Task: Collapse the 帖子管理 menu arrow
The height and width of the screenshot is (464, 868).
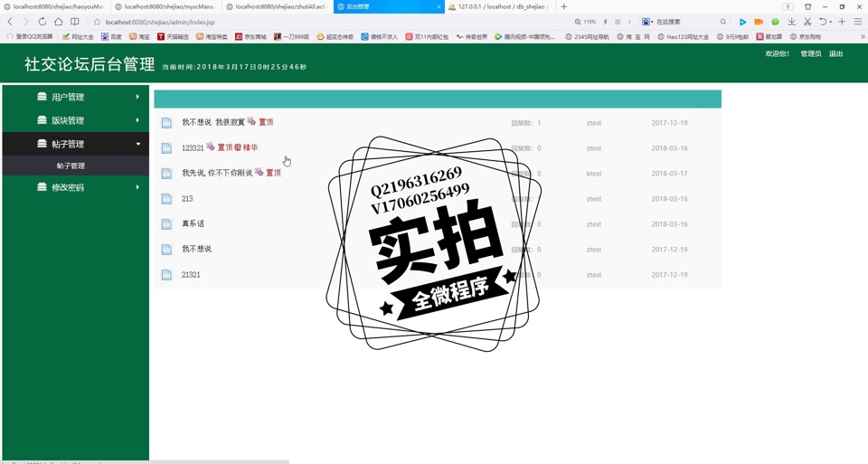Action: [137, 144]
